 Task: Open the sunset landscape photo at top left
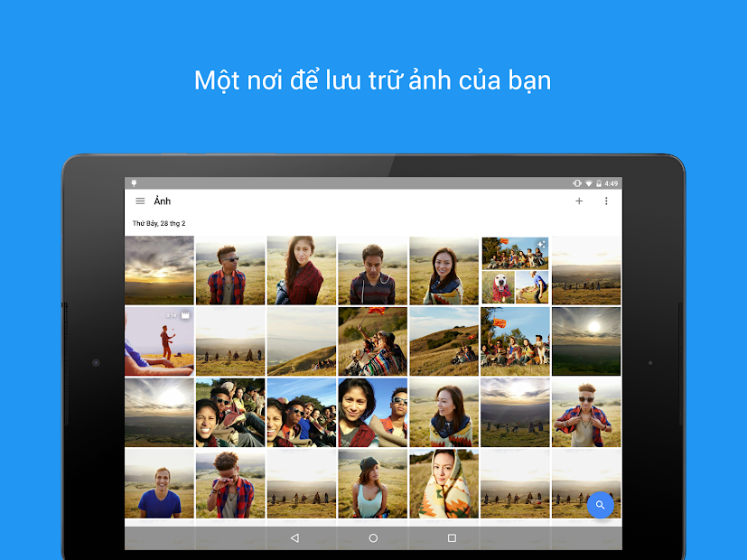[158, 270]
